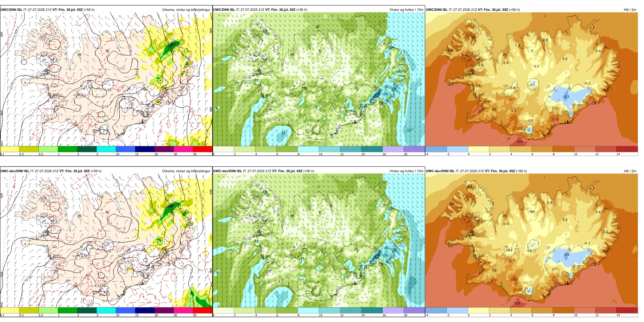Click yellow 0.1 swatch in UWC/DINI precipitation legend
The height and width of the screenshot is (322, 644).
pyautogui.click(x=10, y=149)
